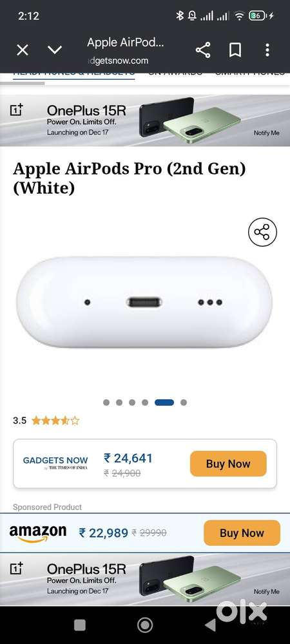Tap the share icon in top bar
The height and width of the screenshot is (644, 290).
tap(203, 50)
